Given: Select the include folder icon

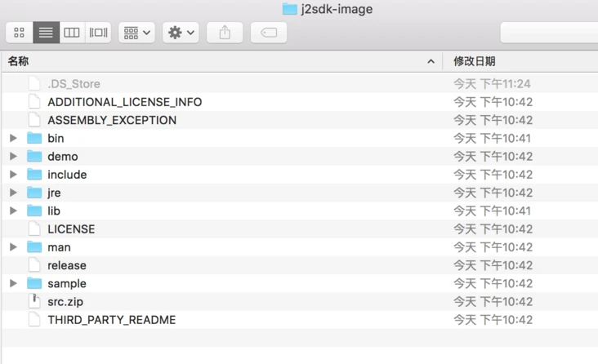Looking at the screenshot, I should [x=34, y=174].
